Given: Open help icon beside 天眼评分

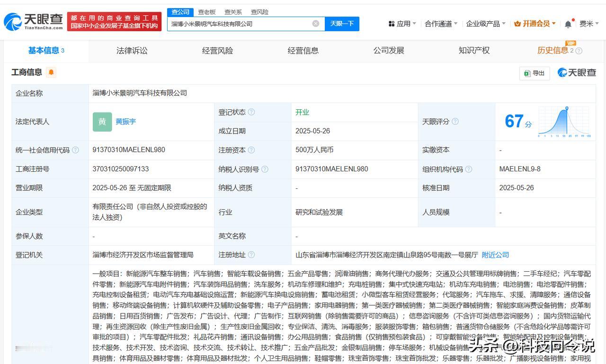Looking at the screenshot, I should [x=455, y=122].
